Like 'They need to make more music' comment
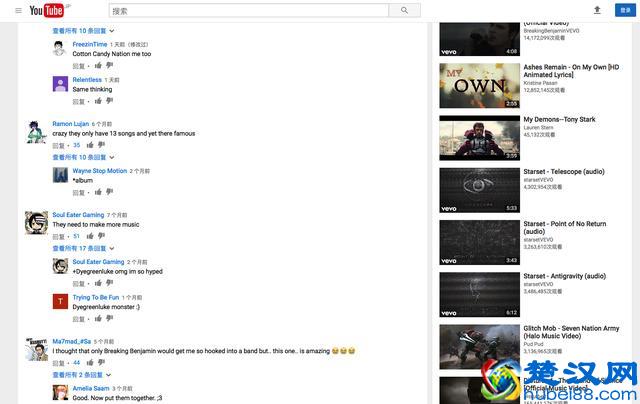640x404 pixels. (x=90, y=236)
